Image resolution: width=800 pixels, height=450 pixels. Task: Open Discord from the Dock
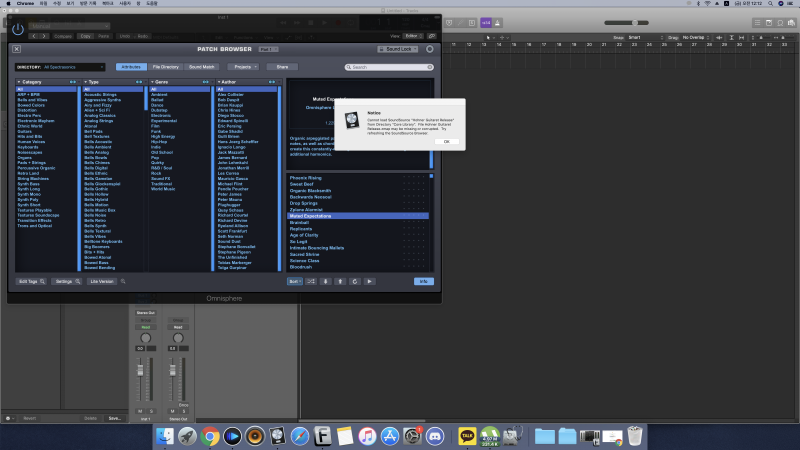pos(435,436)
